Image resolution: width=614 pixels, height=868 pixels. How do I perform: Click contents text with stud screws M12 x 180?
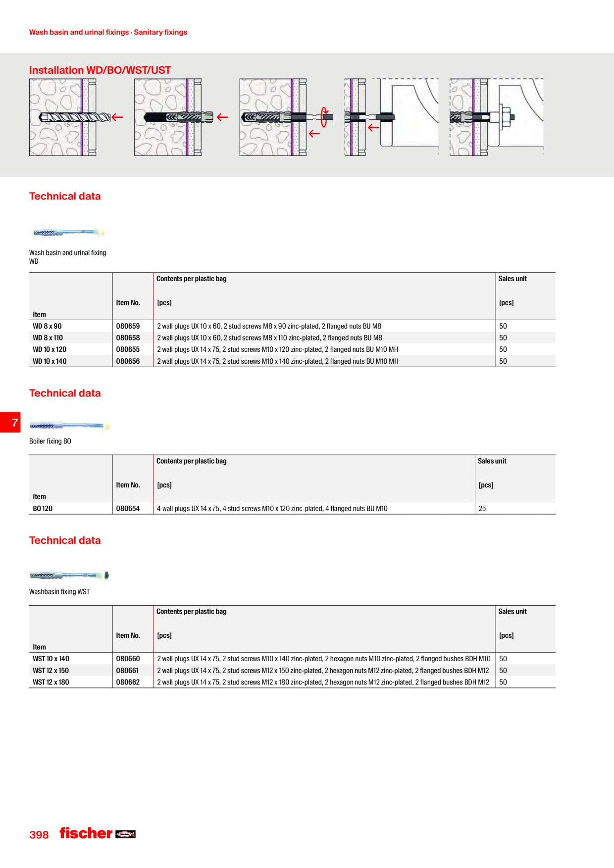pos(323,682)
